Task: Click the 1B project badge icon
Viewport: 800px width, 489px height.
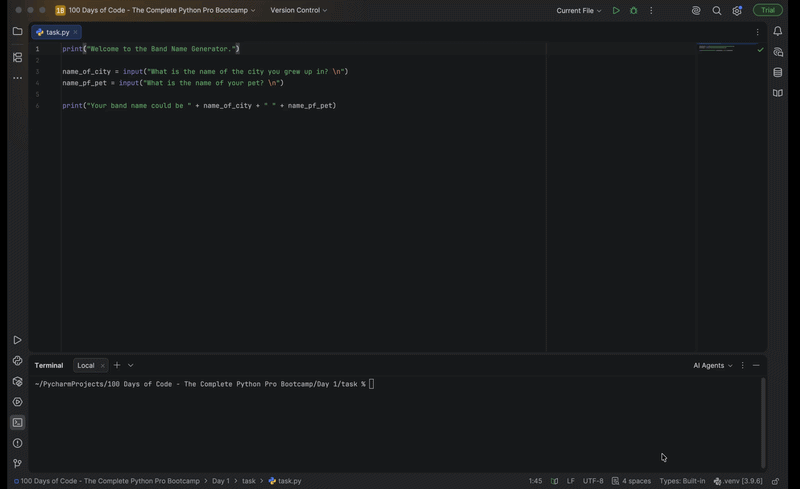Action: coord(60,10)
